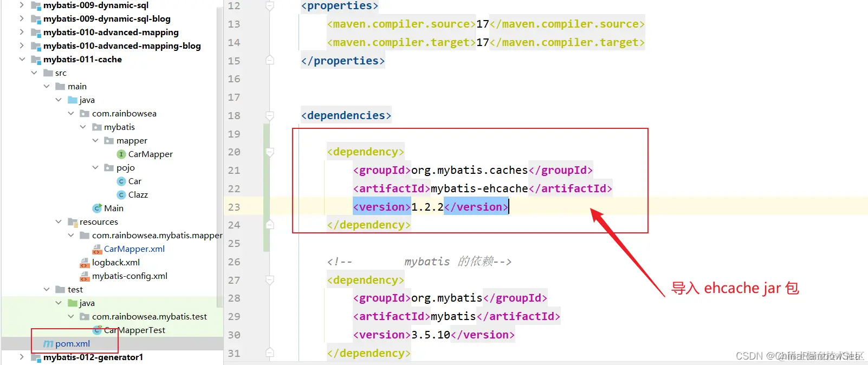
Task: Fold the mybatis dependency at line 27
Action: pos(270,280)
